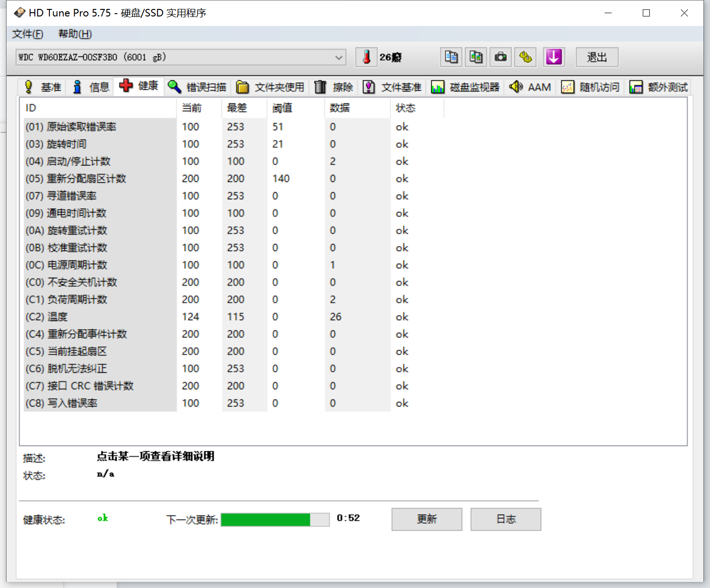Screen dimensions: 710x588
Task: Select the 健康 tab
Action: (x=139, y=86)
